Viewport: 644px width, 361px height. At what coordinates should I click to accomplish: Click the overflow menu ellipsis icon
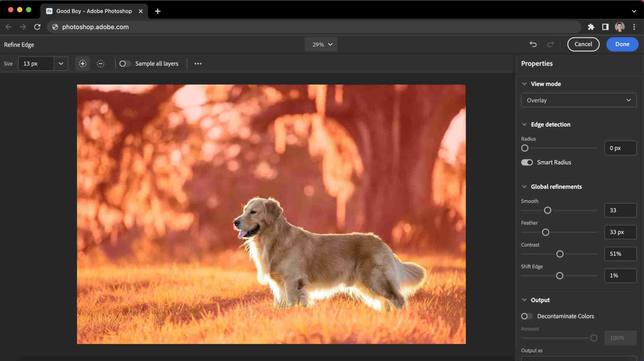point(198,63)
